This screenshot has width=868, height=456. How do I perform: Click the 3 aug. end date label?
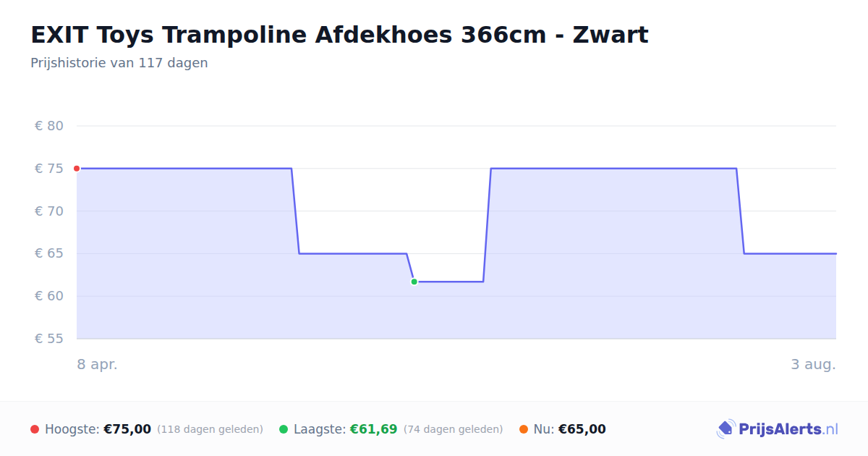coord(813,365)
